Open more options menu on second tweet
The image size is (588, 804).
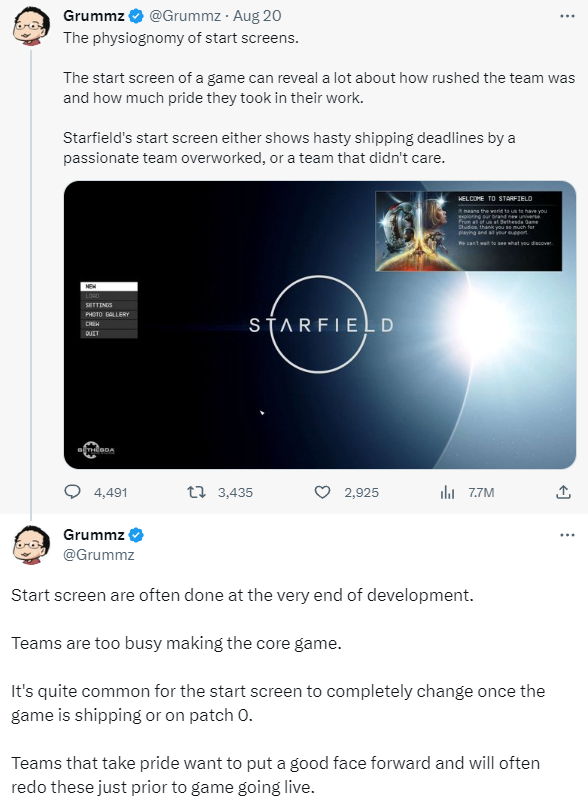[x=567, y=535]
